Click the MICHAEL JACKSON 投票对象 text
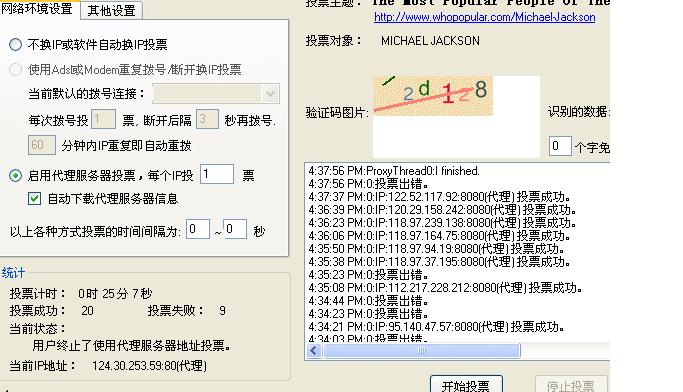The width and height of the screenshot is (683, 392). (x=430, y=41)
